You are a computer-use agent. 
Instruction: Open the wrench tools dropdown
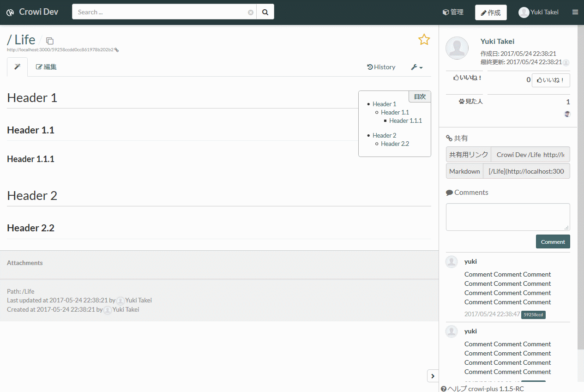(417, 67)
